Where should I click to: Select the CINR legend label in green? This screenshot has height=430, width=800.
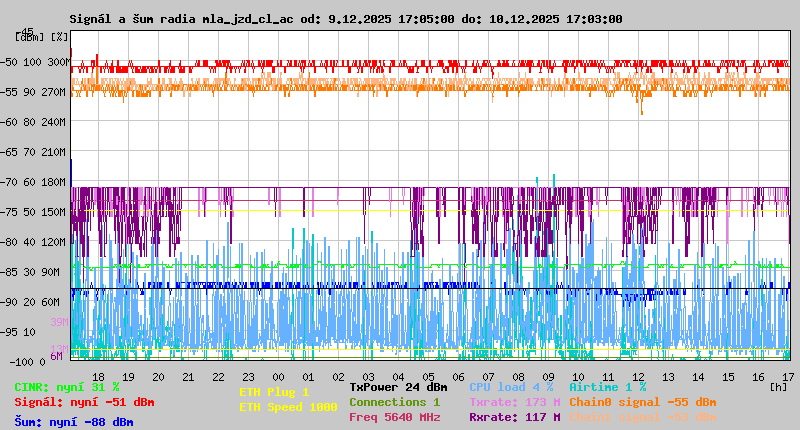pyautogui.click(x=67, y=387)
